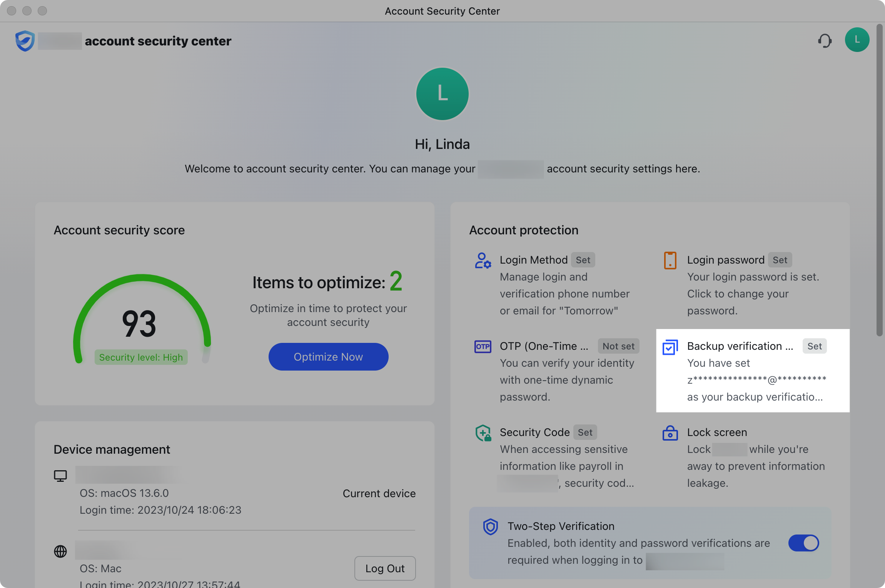This screenshot has width=885, height=588.
Task: Click the OTP one-time password icon
Action: (483, 346)
